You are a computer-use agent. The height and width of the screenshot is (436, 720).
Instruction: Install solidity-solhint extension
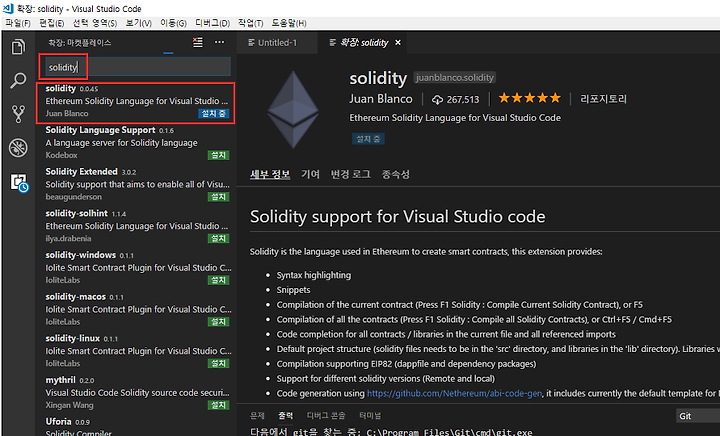[x=219, y=239]
